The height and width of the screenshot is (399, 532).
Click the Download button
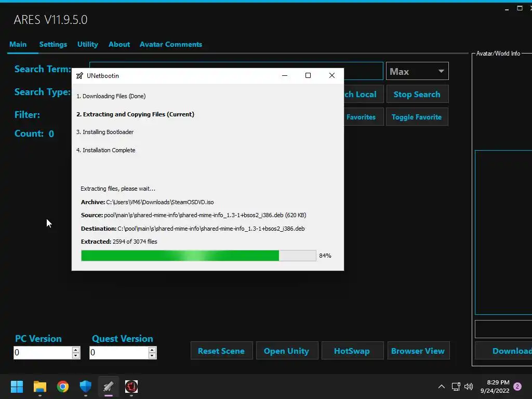[504, 351]
